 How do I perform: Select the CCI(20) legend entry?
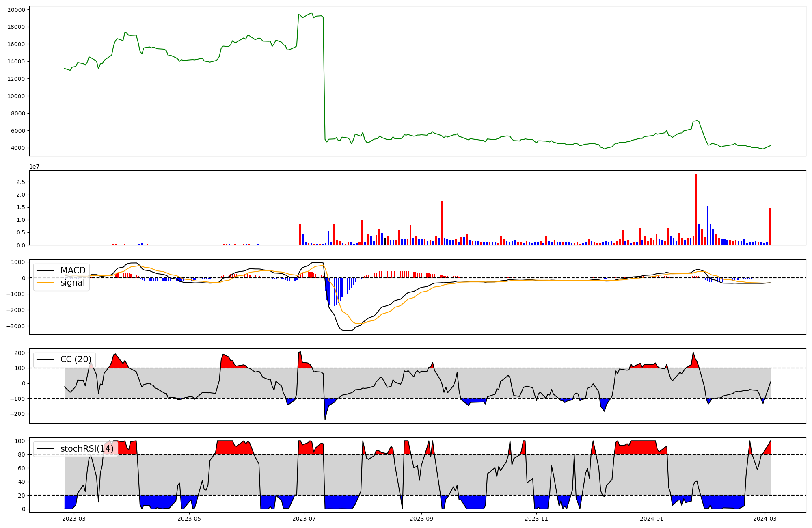click(76, 359)
